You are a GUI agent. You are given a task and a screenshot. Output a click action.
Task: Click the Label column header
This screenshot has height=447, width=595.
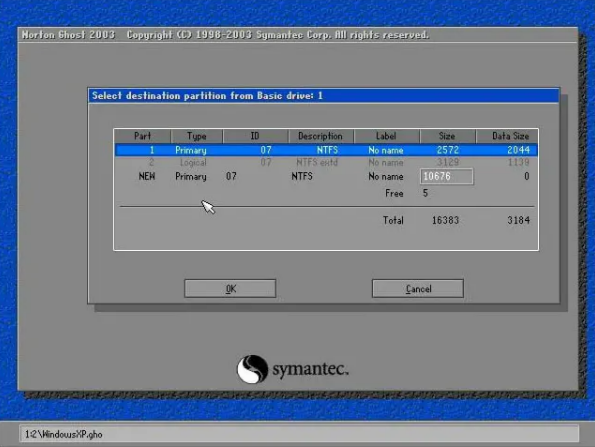[386, 136]
